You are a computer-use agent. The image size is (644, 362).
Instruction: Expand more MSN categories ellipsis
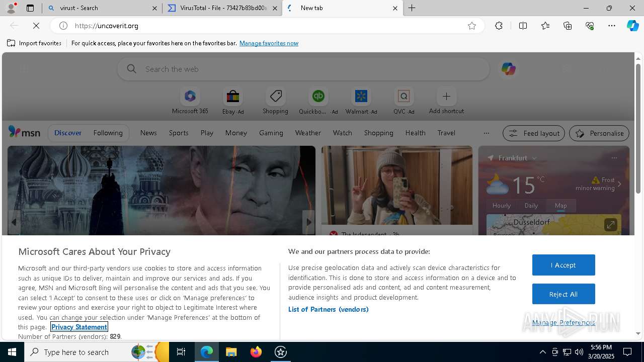coord(486,133)
